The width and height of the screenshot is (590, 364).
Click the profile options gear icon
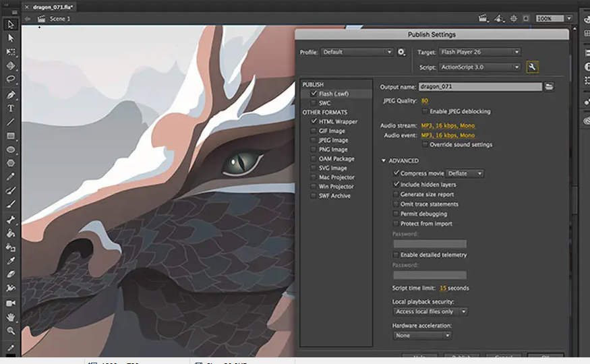[402, 52]
